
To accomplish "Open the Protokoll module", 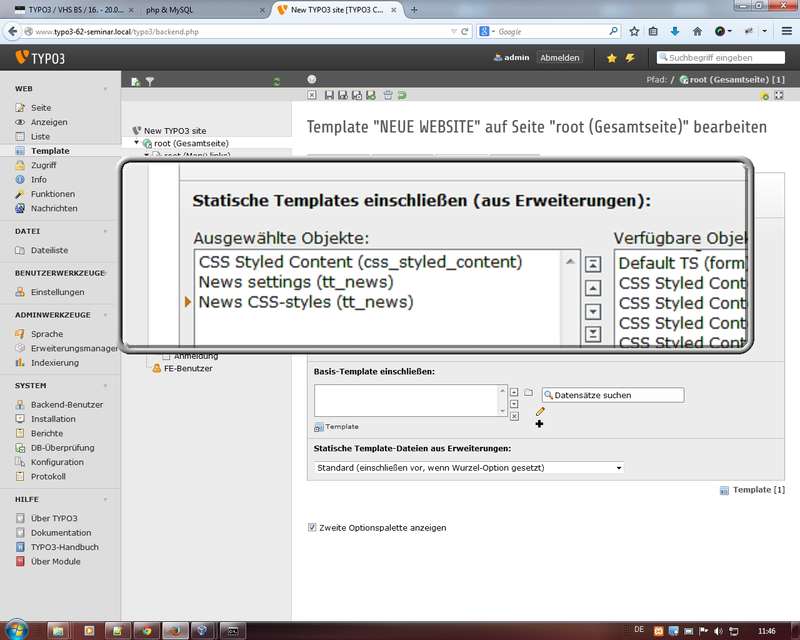I will click(x=48, y=476).
